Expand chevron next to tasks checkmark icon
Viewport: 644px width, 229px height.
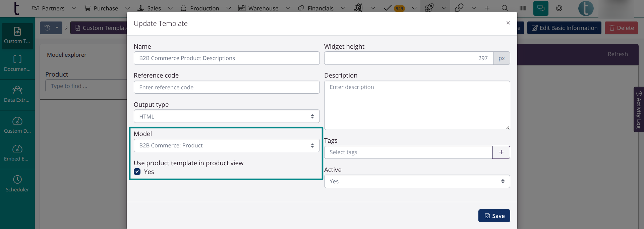(x=414, y=8)
